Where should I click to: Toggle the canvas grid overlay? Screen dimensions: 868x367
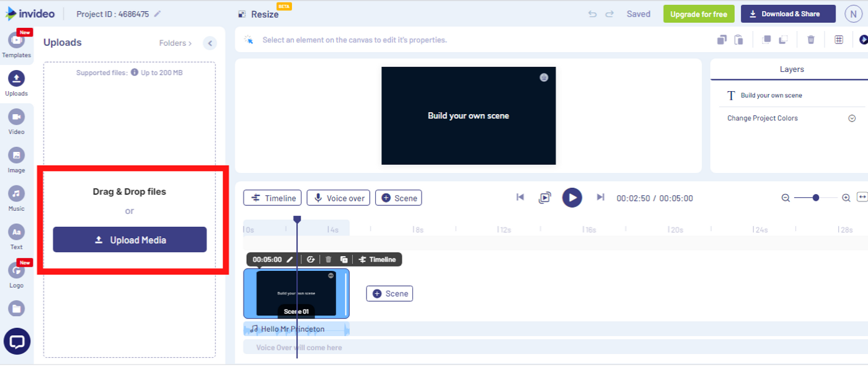[x=838, y=39]
